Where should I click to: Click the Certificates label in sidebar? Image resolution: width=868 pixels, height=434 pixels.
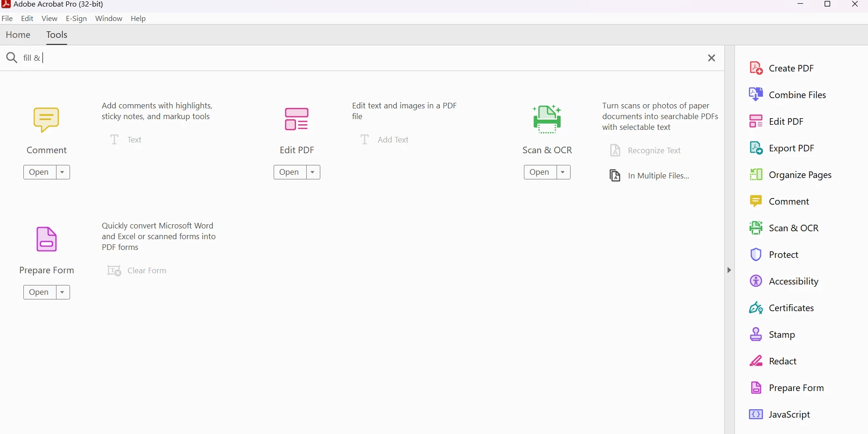click(791, 308)
